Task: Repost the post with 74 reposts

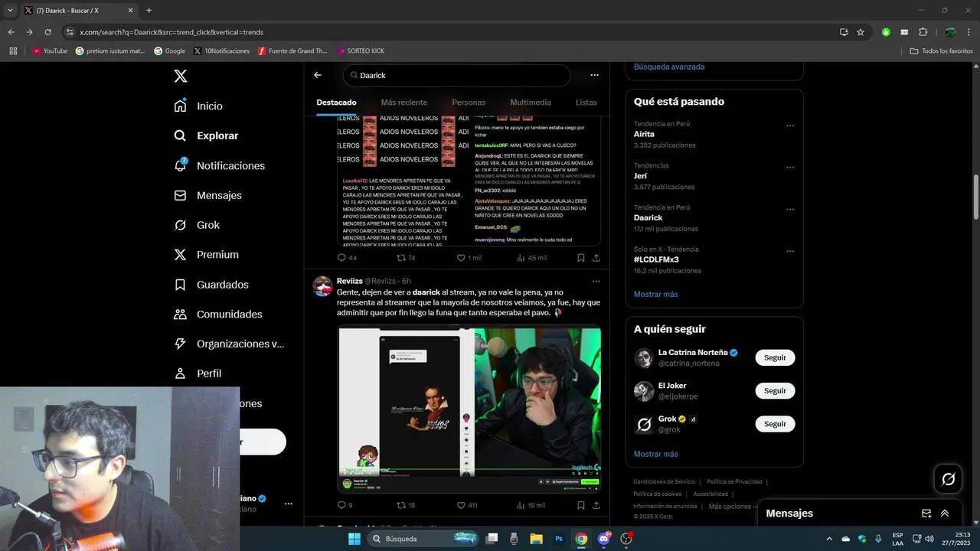Action: pos(406,258)
